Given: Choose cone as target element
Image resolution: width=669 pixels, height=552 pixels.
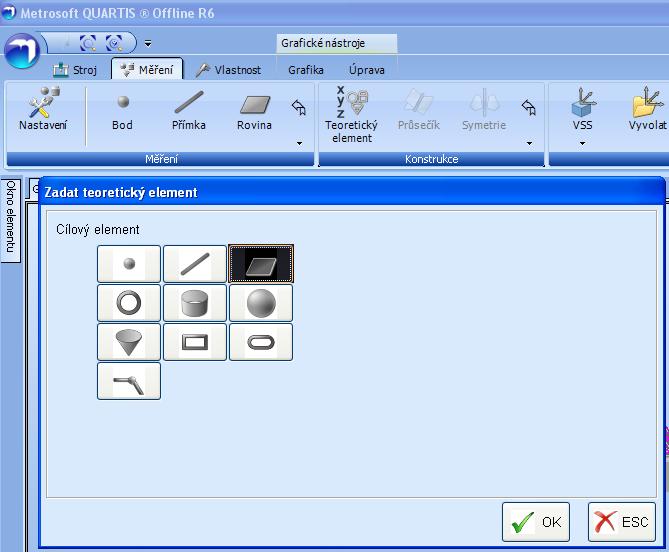Looking at the screenshot, I should pos(129,342).
